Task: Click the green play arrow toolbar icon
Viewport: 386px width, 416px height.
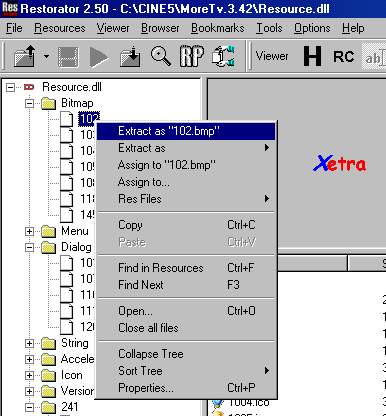Action: pos(99,57)
